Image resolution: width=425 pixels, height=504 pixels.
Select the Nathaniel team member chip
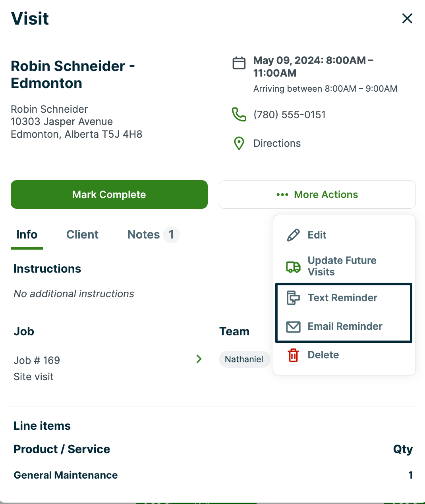coord(244,360)
